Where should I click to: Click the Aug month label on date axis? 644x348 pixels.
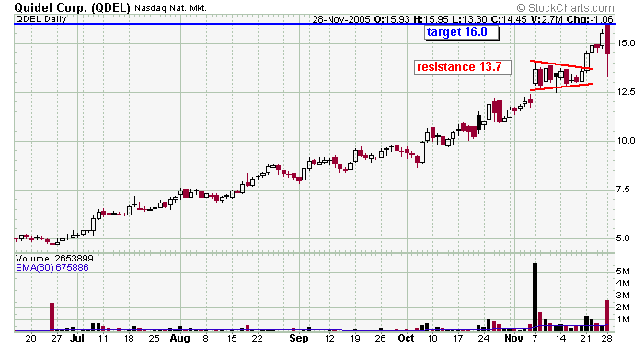(180, 339)
